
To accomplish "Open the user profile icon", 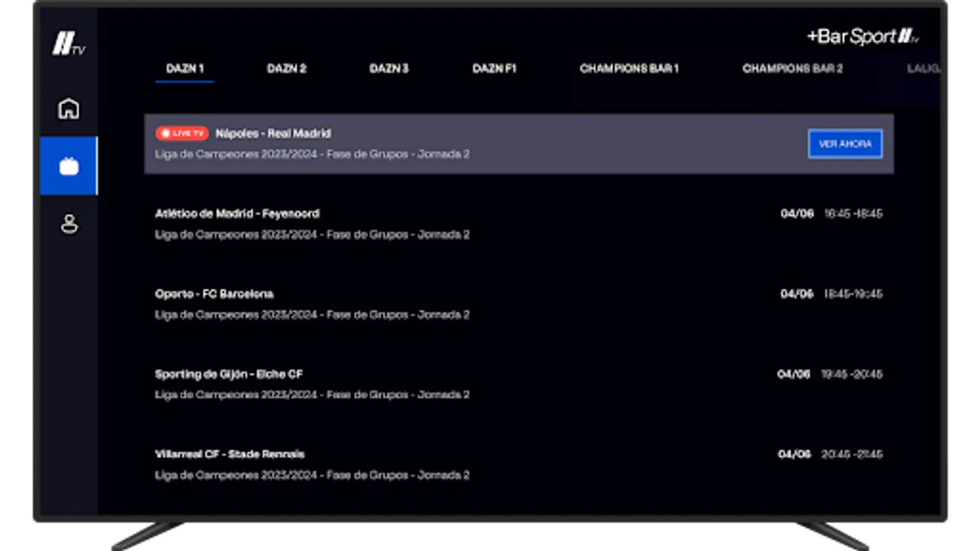I will coord(69,223).
